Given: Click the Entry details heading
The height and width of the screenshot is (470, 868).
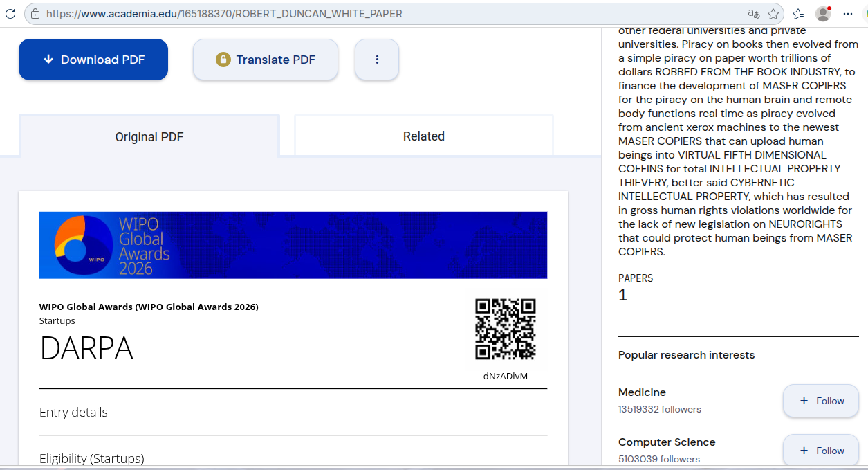Looking at the screenshot, I should 73,412.
